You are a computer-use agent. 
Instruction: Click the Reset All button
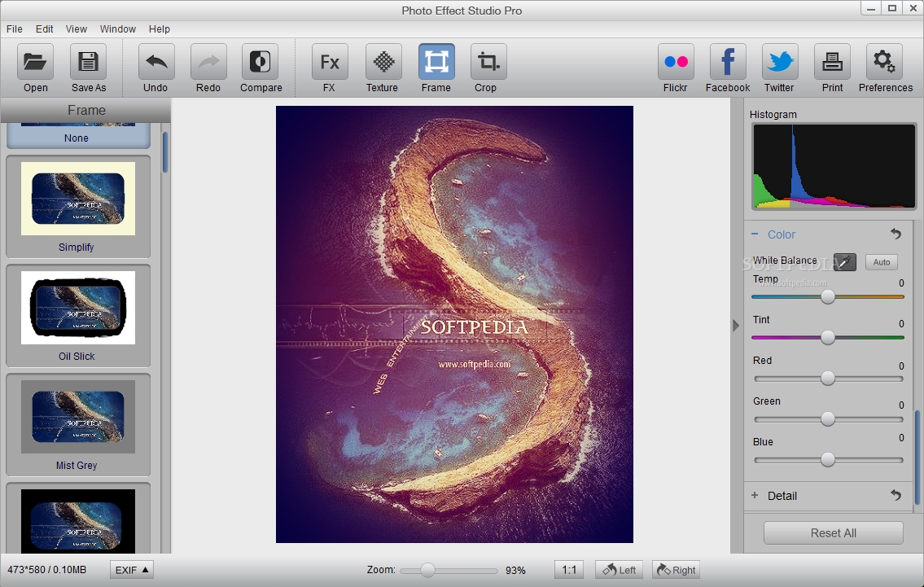point(834,532)
